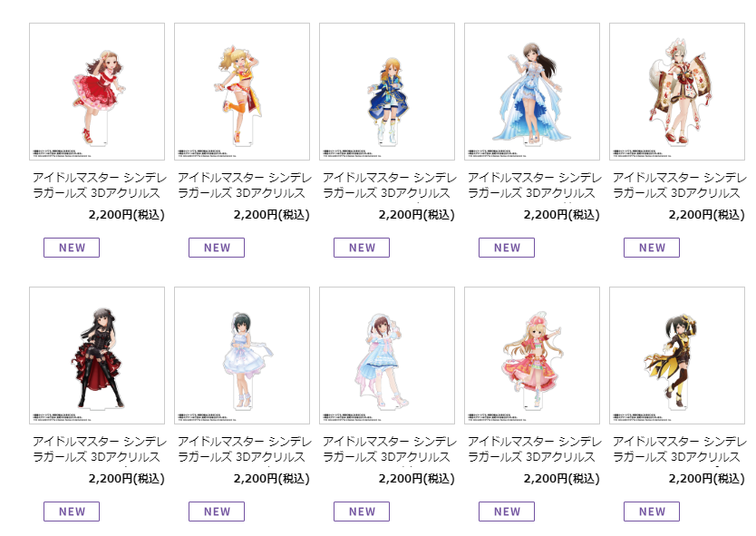Click NEW badge under black and yellow figure
Screen dimensions: 756x536
(652, 512)
